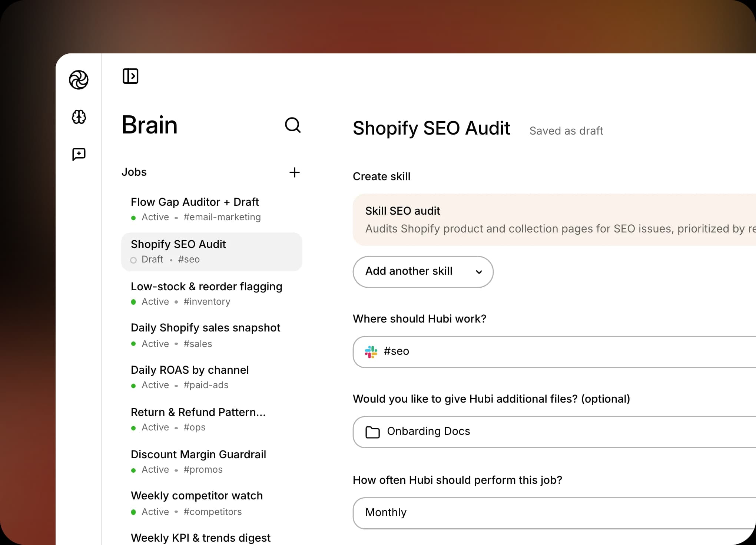The height and width of the screenshot is (545, 756).
Task: Start a new chat via sidebar icon
Action: click(x=79, y=154)
